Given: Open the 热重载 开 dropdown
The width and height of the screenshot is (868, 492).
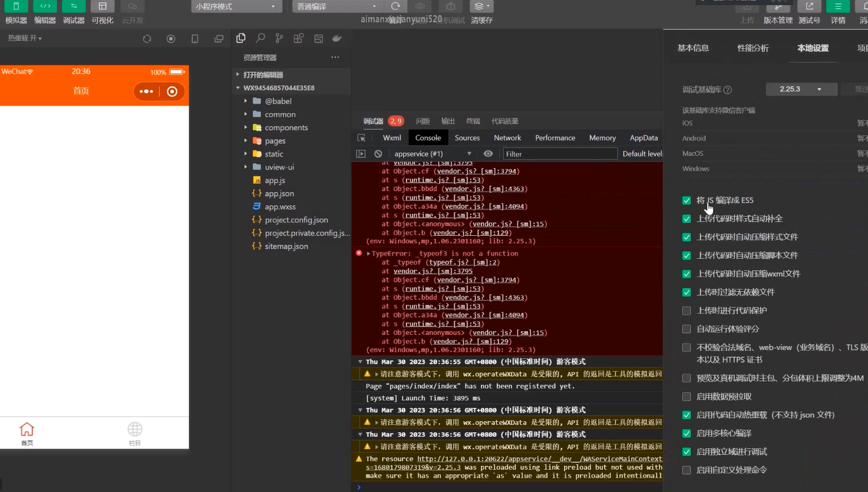Looking at the screenshot, I should [25, 39].
